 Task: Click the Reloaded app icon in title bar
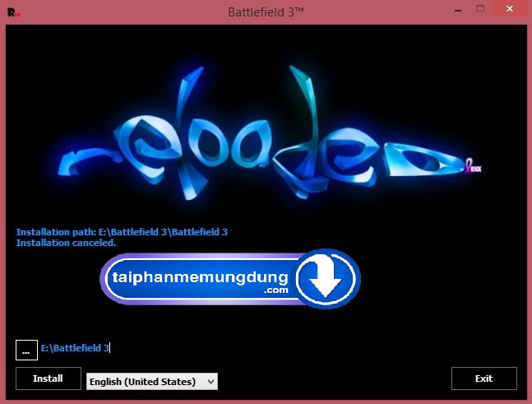tap(14, 12)
